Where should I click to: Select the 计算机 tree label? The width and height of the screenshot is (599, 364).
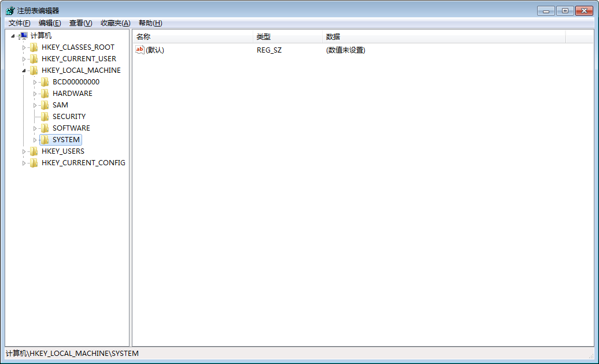[x=41, y=36]
